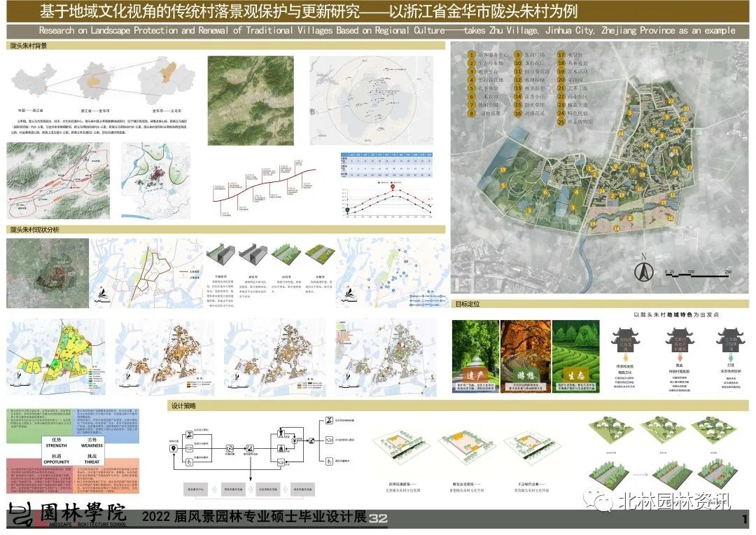Click the location pin icon in strategy flowchart

tap(174, 449)
